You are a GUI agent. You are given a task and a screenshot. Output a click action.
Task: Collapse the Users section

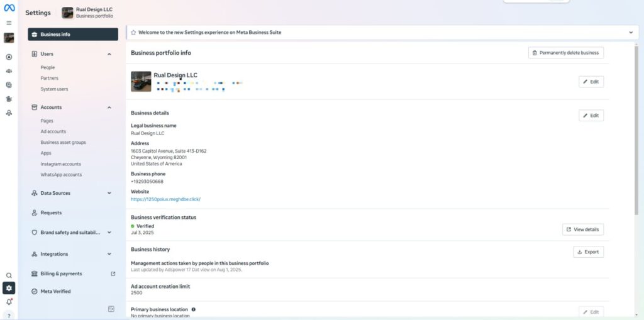pos(109,54)
